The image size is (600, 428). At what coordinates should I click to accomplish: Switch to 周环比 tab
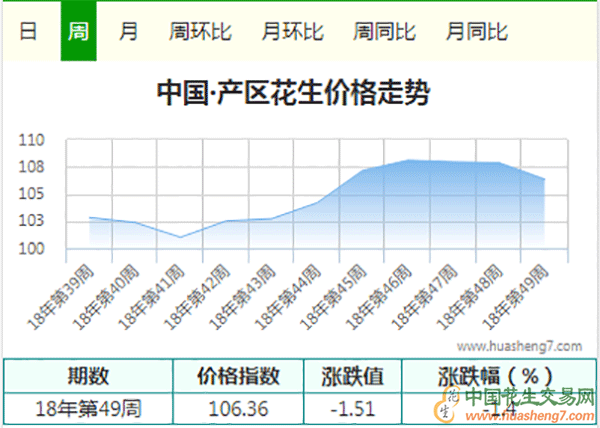200,31
